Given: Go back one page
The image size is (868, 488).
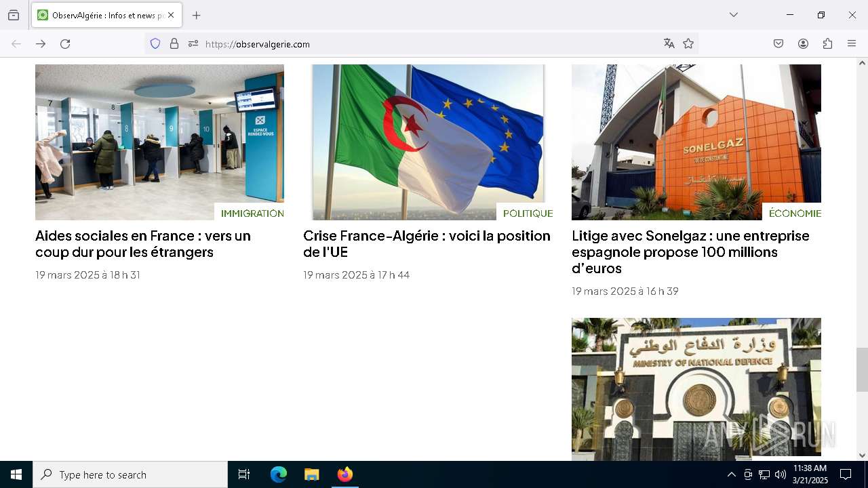Looking at the screenshot, I should pyautogui.click(x=16, y=43).
